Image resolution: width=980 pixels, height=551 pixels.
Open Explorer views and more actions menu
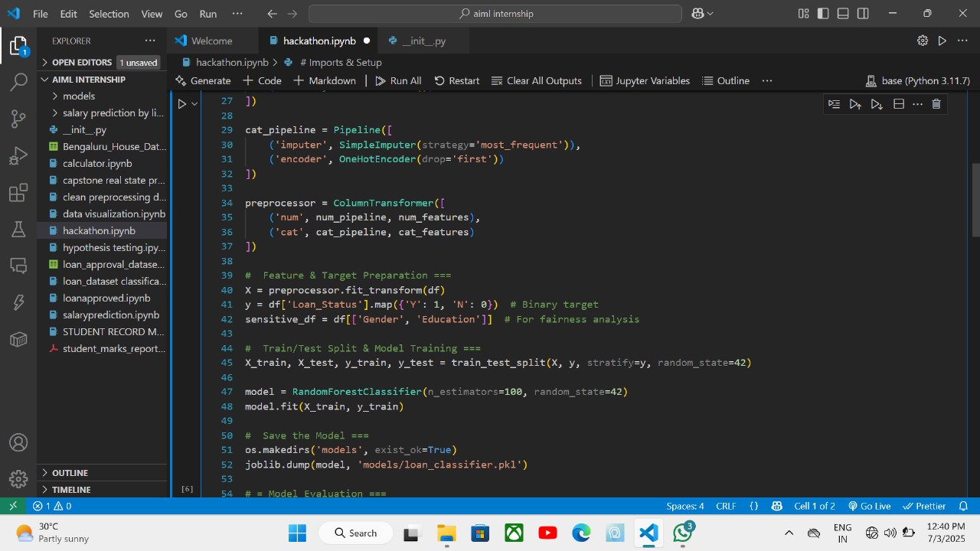tap(150, 41)
